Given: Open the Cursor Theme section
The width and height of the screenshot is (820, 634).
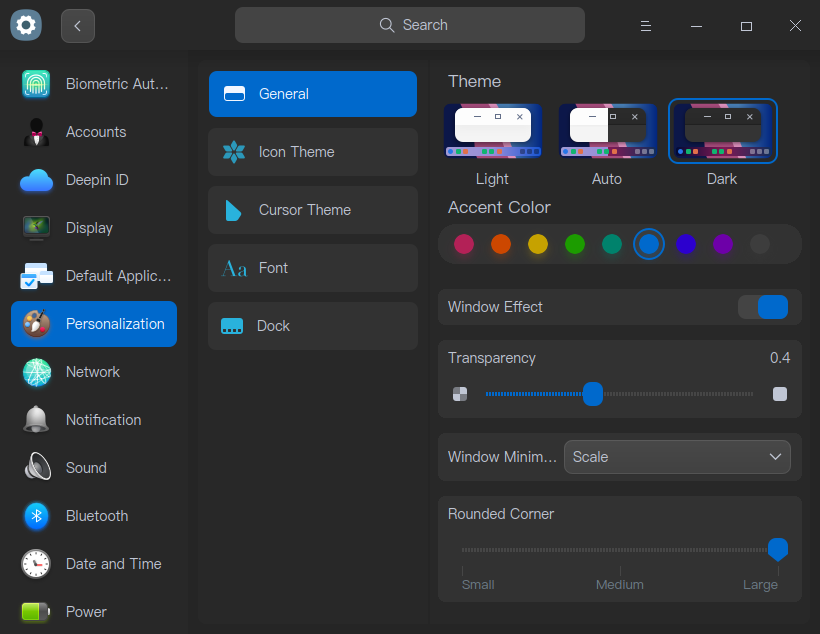Looking at the screenshot, I should [312, 210].
